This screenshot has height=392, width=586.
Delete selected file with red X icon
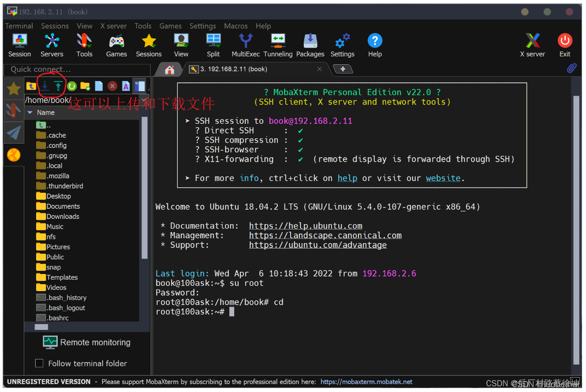(112, 86)
